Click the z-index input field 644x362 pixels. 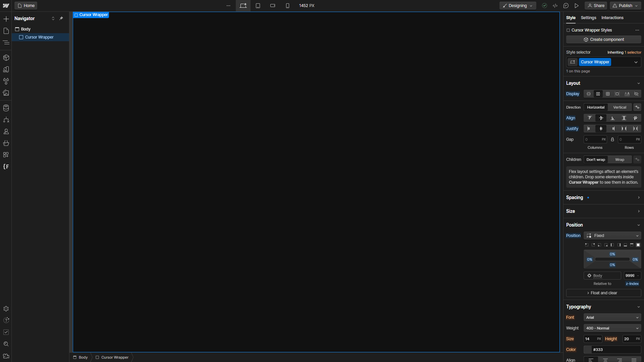click(x=630, y=276)
